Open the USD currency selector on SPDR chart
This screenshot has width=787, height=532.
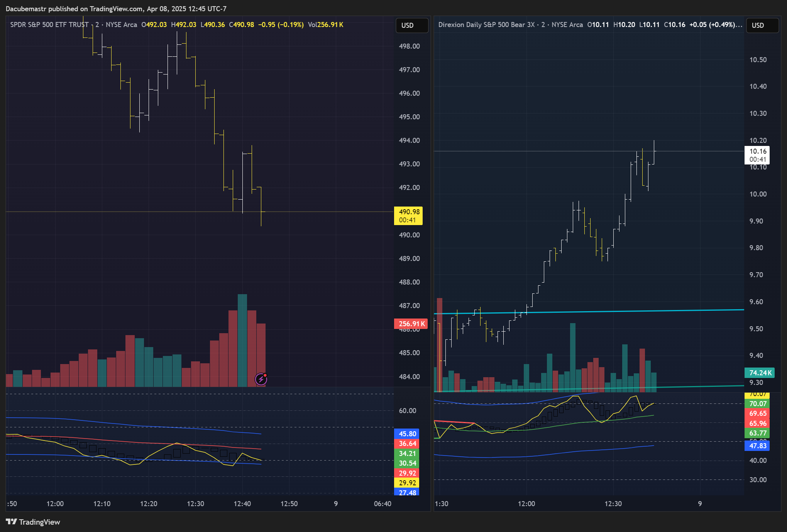(412, 25)
